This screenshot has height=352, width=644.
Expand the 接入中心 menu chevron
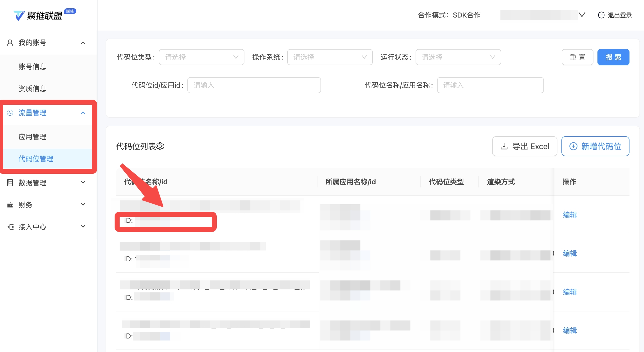(83, 226)
